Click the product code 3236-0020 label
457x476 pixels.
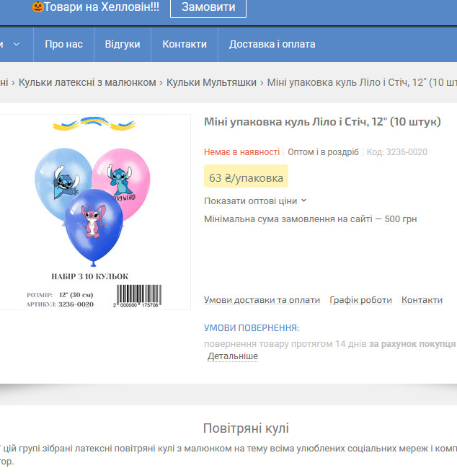[397, 152]
